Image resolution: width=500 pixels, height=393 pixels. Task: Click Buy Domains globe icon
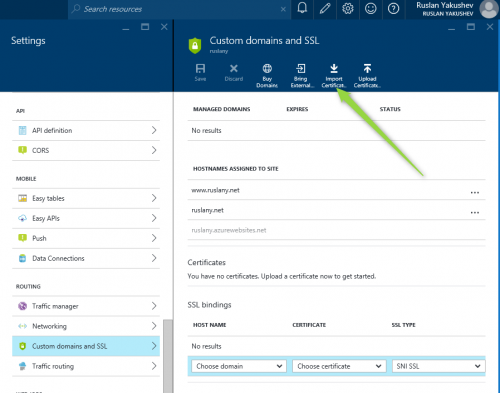tap(267, 69)
